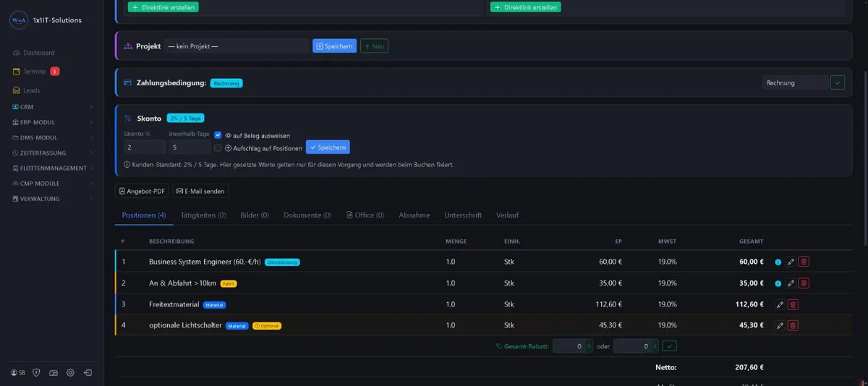Switch to the Bilder (0) tab
868x386 pixels.
tap(255, 215)
